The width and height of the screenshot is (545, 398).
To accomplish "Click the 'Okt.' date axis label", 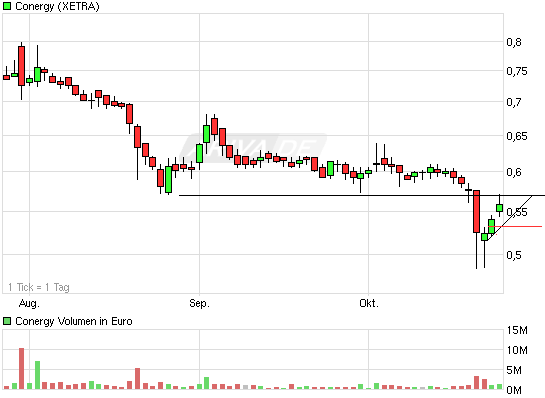I will click(369, 303).
